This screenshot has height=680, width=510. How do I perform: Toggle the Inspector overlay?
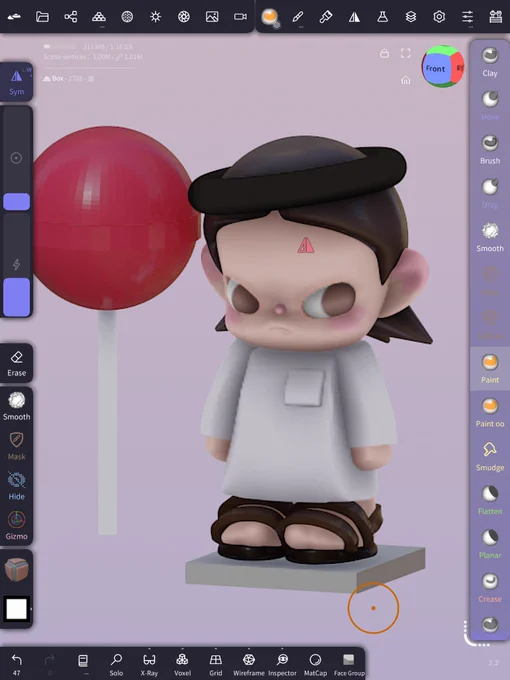(282, 664)
